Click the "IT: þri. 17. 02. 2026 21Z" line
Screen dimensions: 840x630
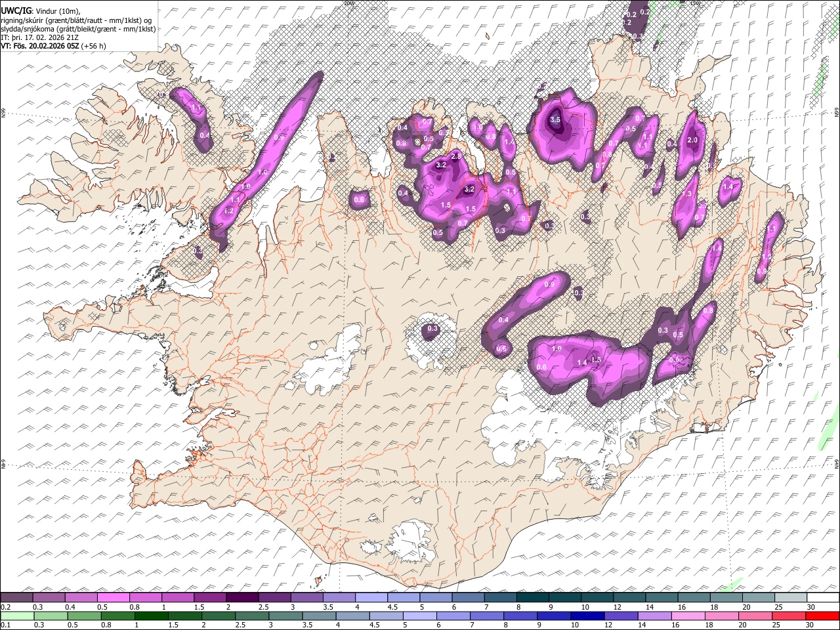[x=41, y=37]
